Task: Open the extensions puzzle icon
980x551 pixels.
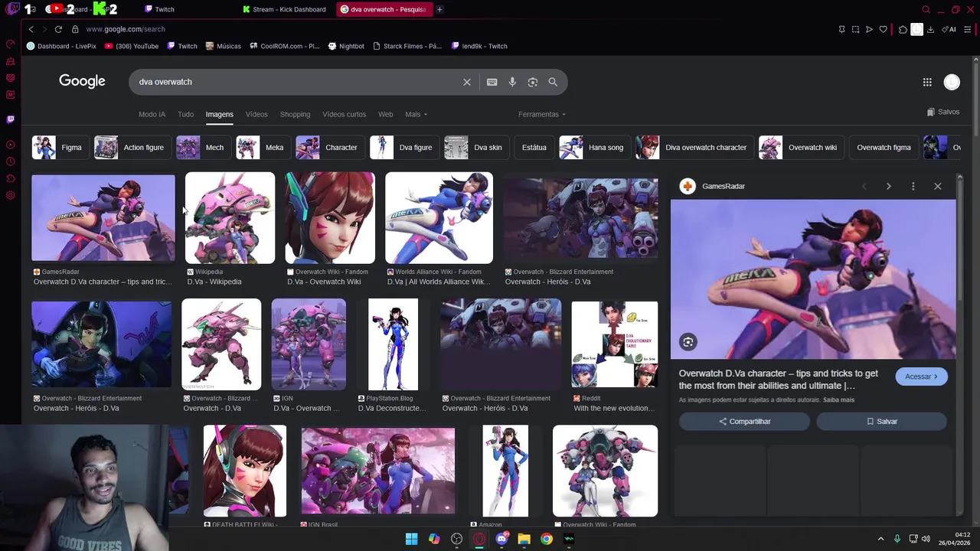Action: [x=903, y=29]
